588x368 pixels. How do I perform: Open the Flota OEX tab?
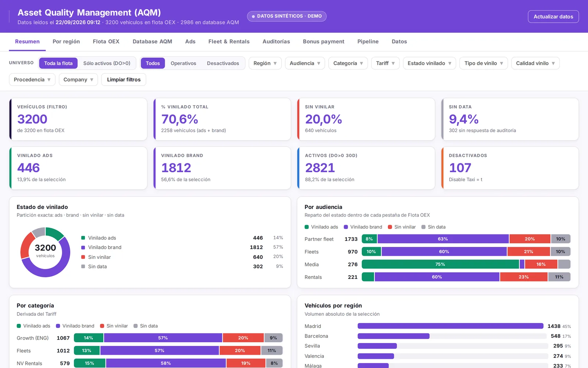106,42
